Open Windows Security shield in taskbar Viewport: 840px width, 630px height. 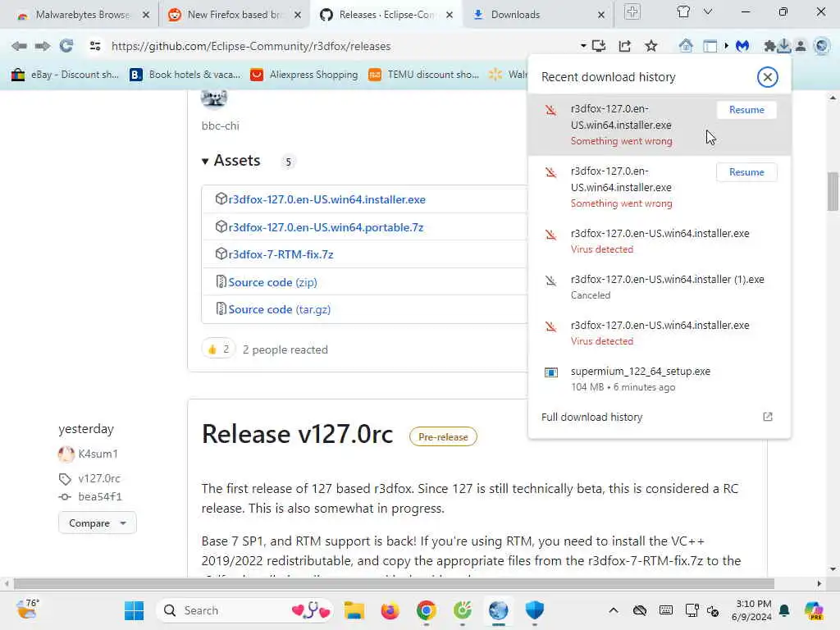(534, 610)
